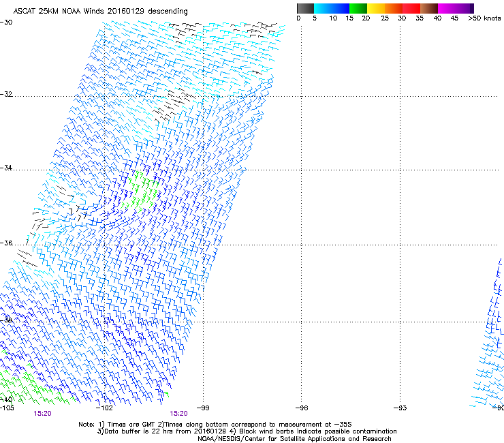Screen dimensions: 504x443
Task: Click the cyan-blue 5-15 knots color segment
Action: click(332, 8)
